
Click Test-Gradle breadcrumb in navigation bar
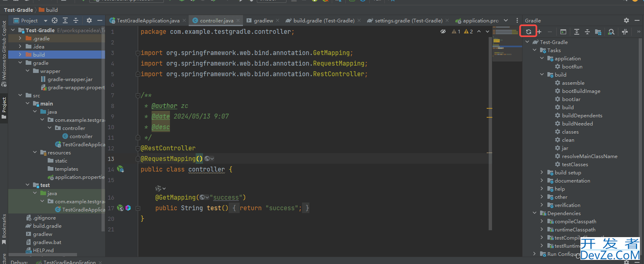click(18, 10)
